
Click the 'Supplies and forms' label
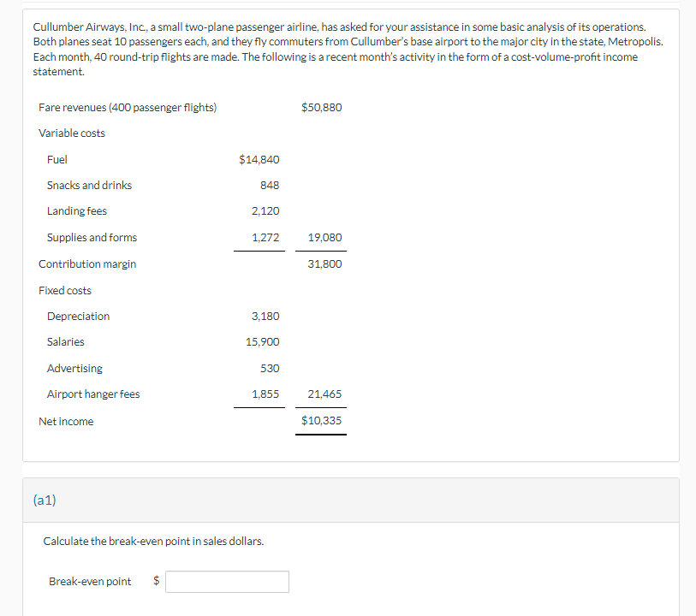[92, 237]
